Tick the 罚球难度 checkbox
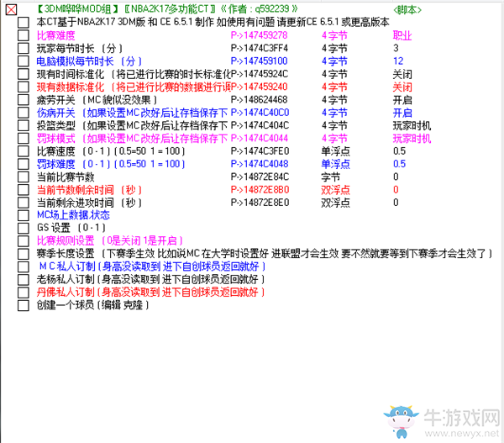504x443 pixels. 24,164
